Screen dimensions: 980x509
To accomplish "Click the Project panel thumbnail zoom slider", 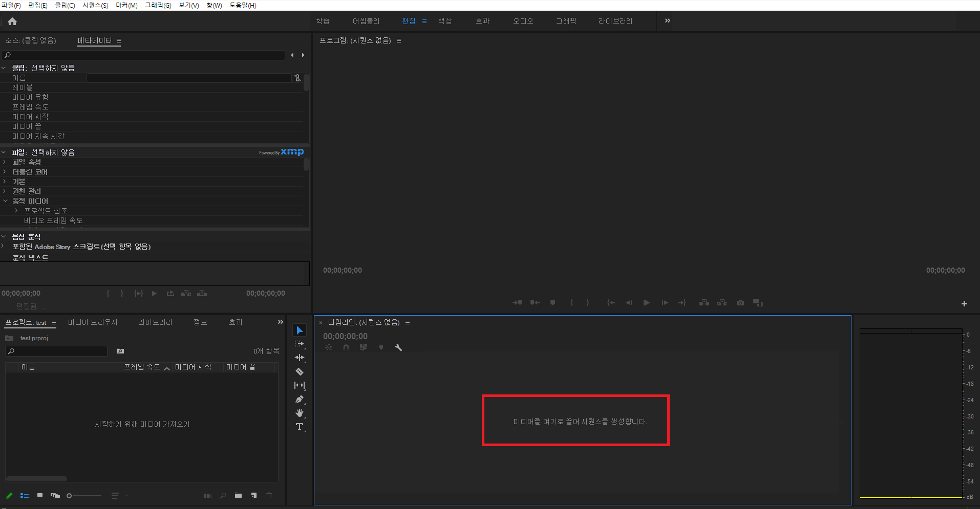I will point(84,495).
